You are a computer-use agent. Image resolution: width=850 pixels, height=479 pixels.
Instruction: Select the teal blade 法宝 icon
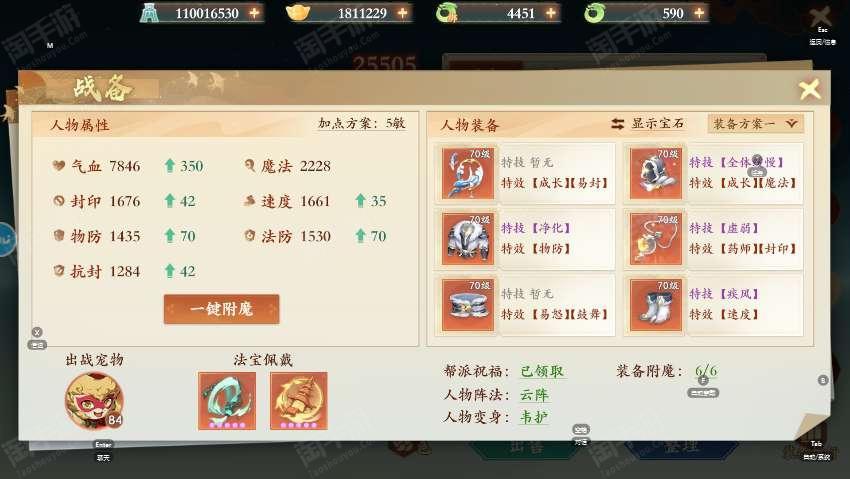[227, 401]
